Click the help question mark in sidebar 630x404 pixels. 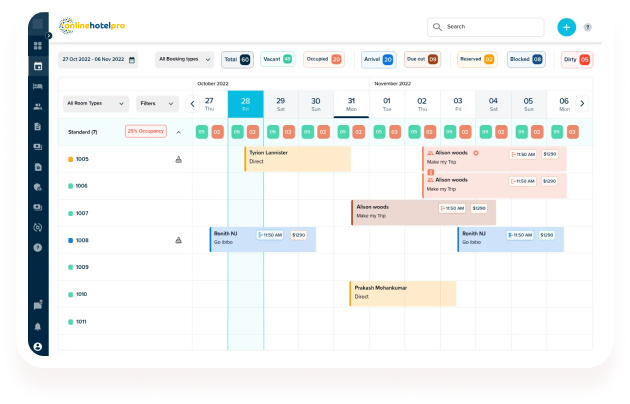pyautogui.click(x=38, y=246)
